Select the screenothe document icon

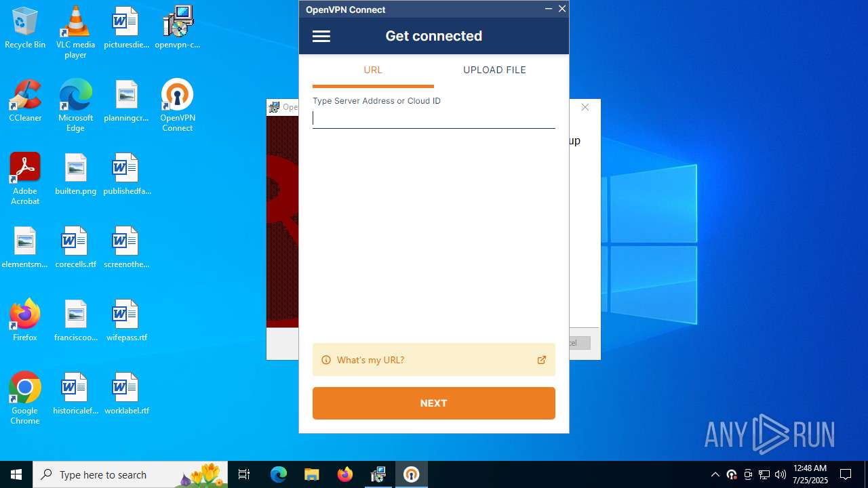[126, 247]
